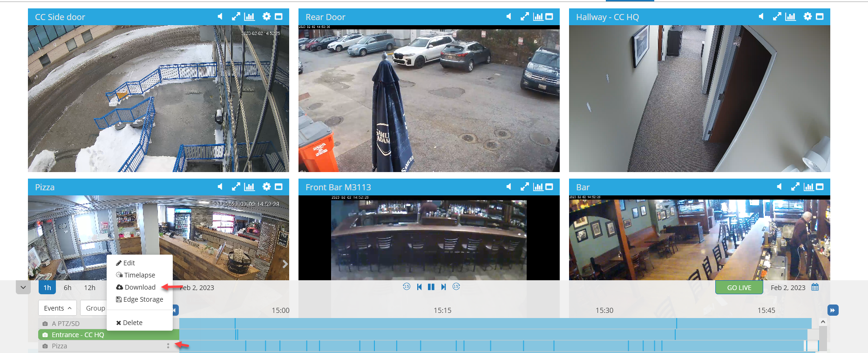Click the A PTZ/SD recording timeline bar

(x=495, y=324)
